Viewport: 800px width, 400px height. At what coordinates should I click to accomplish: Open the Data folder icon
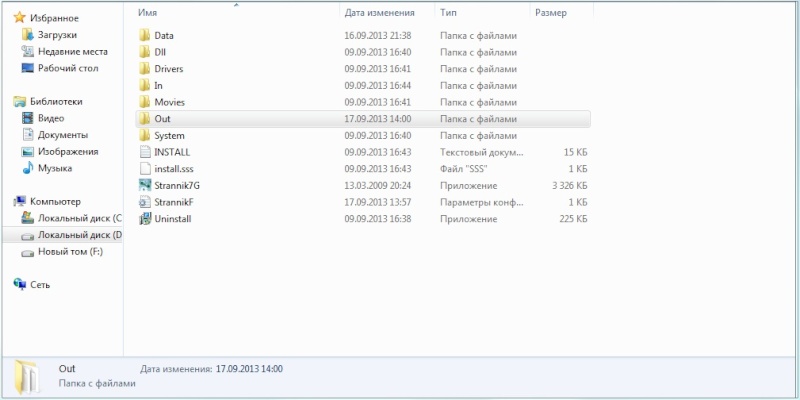145,35
